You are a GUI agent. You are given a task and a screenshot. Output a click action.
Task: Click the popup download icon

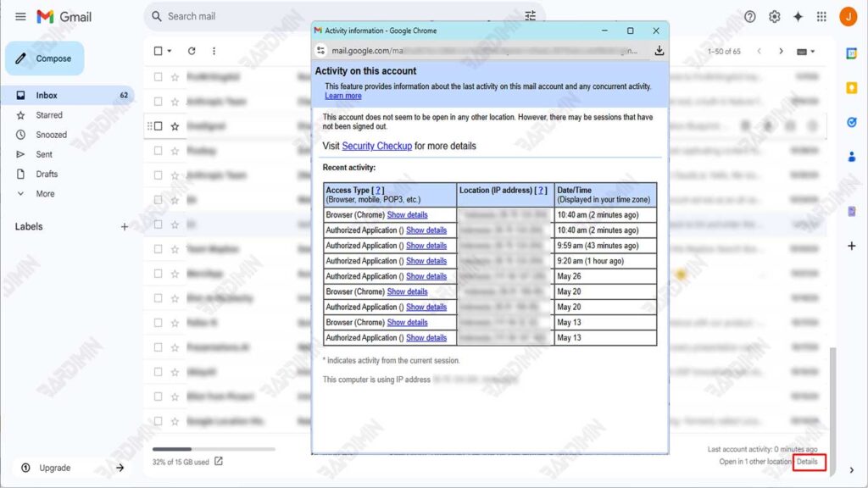point(659,50)
